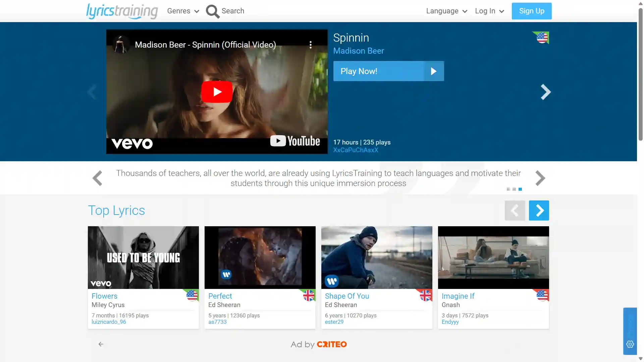Open the Shape Of You video thumbnail
Viewport: 644px width, 362px height.
pyautogui.click(x=377, y=257)
